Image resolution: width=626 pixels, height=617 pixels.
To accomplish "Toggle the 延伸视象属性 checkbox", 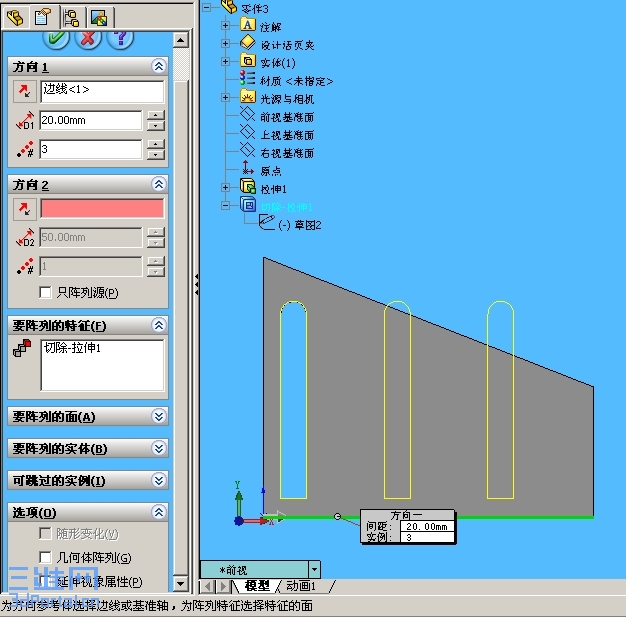I will (x=46, y=581).
